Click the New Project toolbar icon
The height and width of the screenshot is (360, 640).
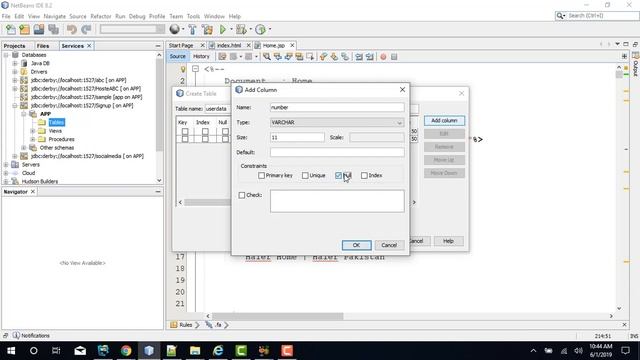click(x=24, y=29)
